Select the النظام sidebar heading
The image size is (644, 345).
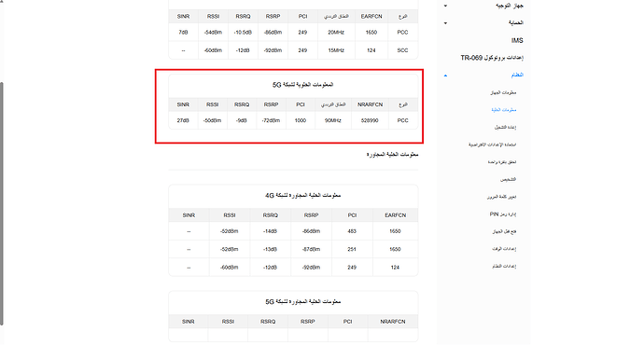point(517,75)
